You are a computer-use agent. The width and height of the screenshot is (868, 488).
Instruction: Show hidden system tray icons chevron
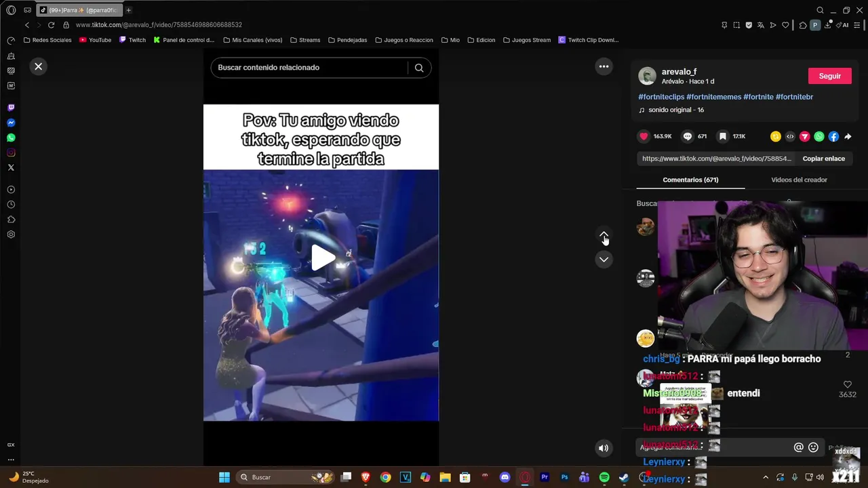[766, 477]
